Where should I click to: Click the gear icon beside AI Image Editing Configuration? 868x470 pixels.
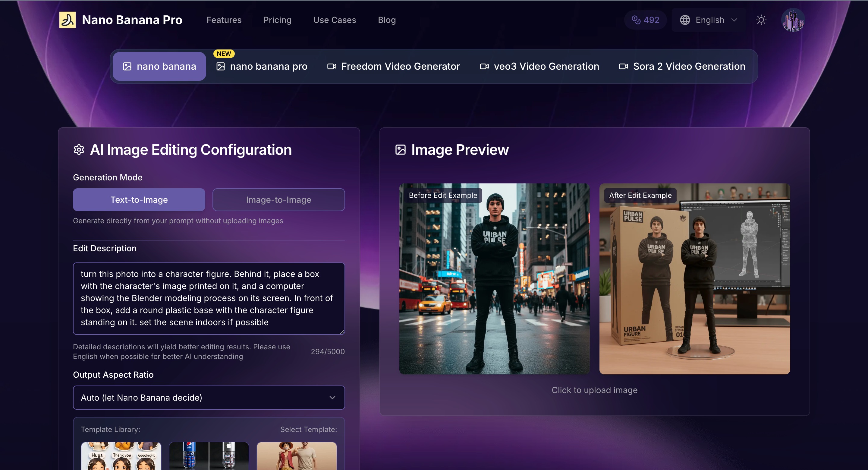79,150
